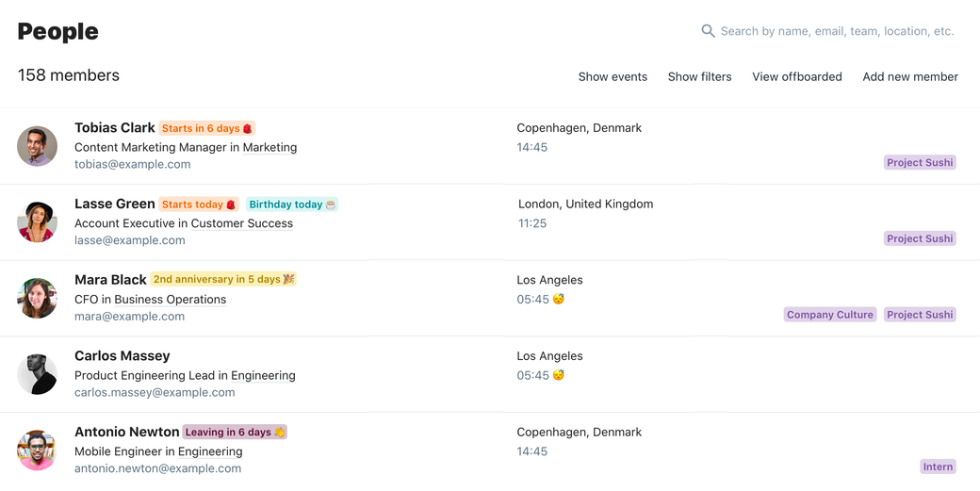Click Lasse's 'Birthday today' badge

point(292,205)
